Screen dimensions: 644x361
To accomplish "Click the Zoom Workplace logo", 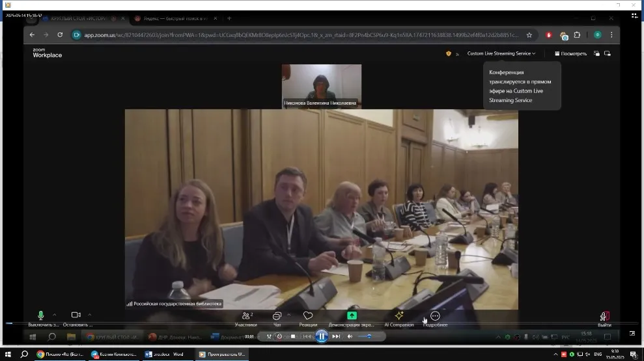I will (48, 53).
